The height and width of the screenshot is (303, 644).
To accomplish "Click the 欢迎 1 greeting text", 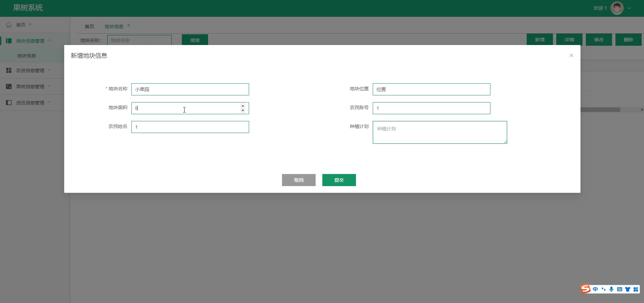I will click(x=600, y=8).
